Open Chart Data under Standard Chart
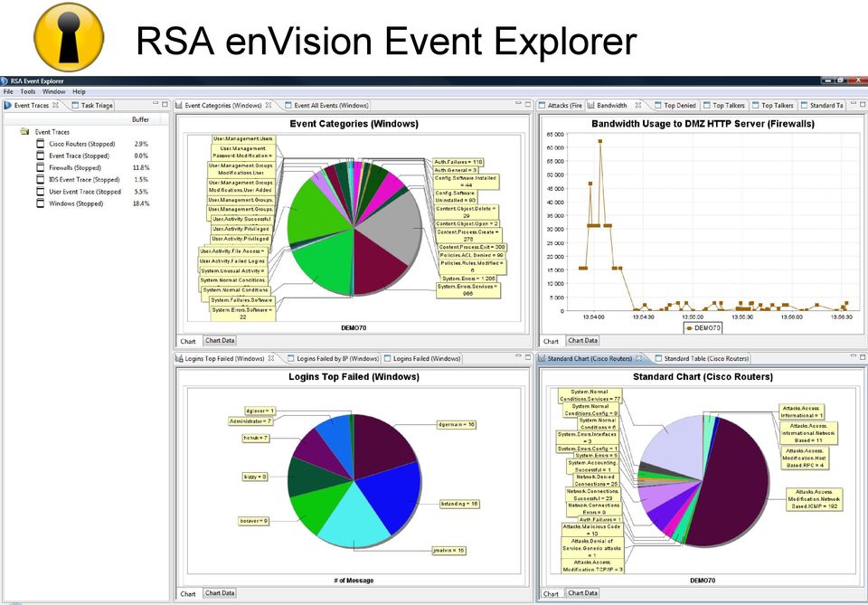 click(x=583, y=593)
